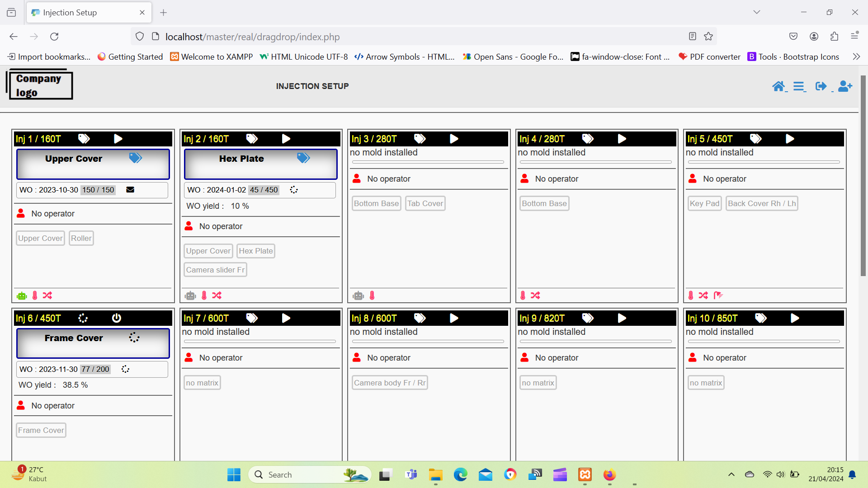Click the logout arrow icon in header

821,86
